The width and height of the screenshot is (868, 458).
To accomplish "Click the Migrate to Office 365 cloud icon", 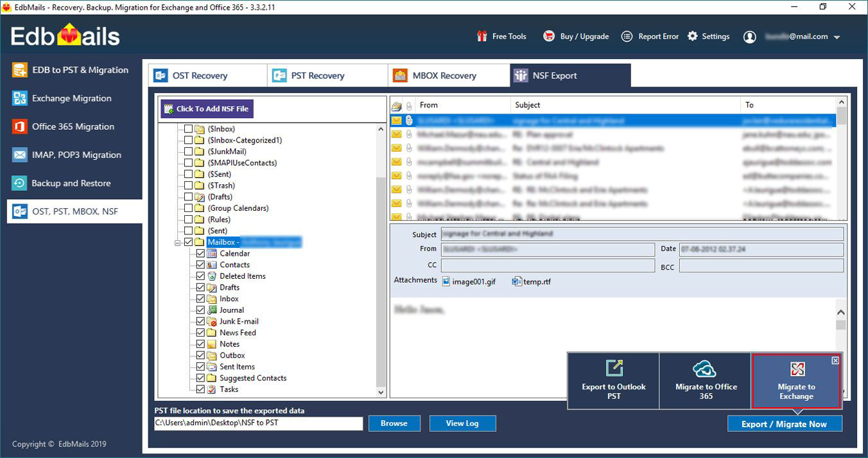I will click(704, 369).
